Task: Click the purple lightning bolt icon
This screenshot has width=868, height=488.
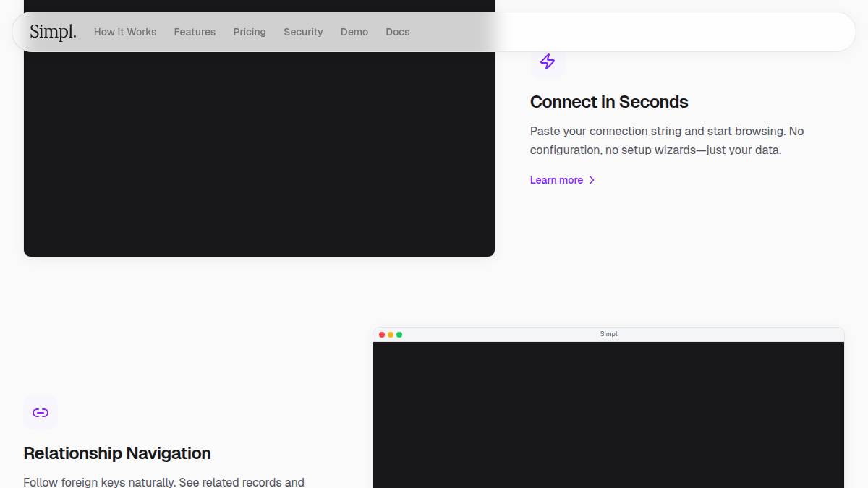Action: 548,61
